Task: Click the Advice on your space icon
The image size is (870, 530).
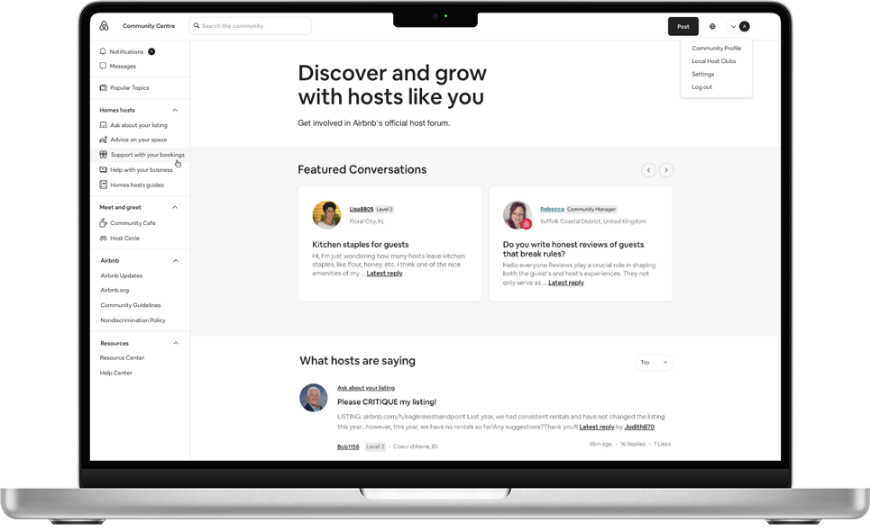Action: tap(103, 139)
